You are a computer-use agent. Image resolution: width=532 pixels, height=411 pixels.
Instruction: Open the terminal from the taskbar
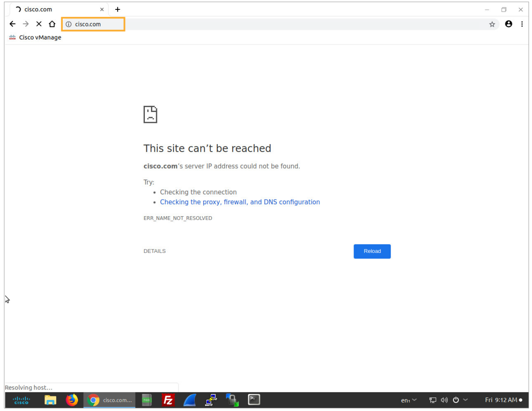(x=254, y=400)
